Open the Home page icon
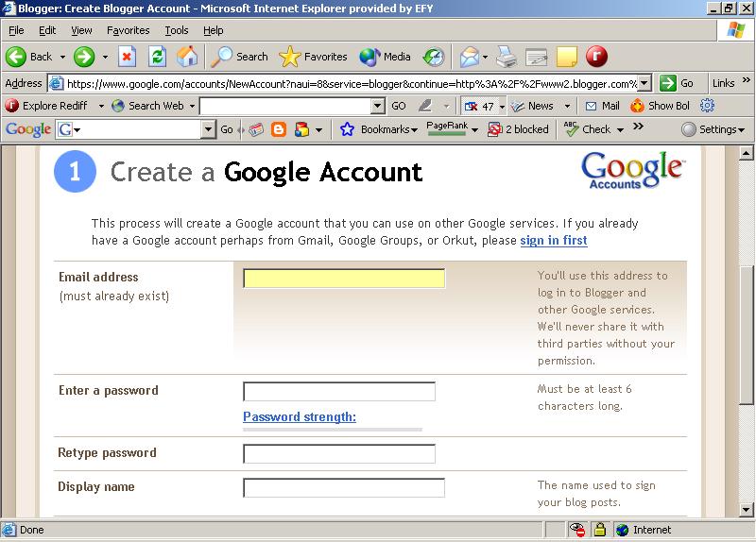Image resolution: width=756 pixels, height=542 pixels. click(x=187, y=57)
